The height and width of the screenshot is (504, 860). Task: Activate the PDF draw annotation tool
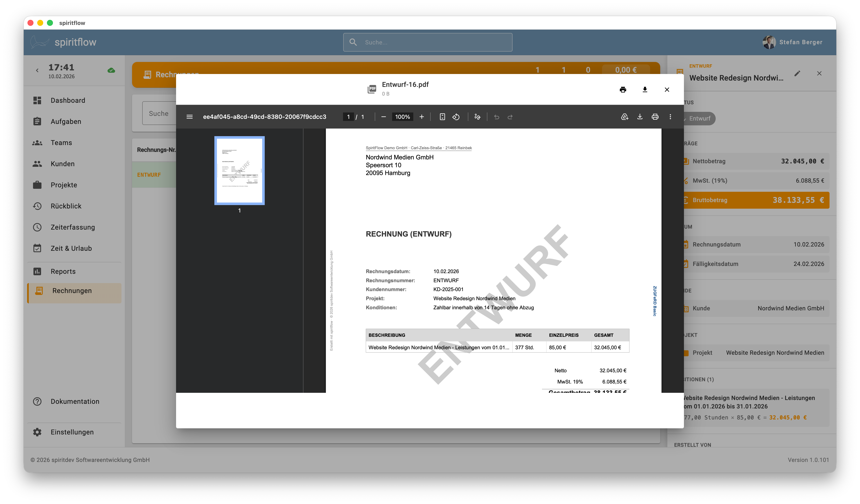(x=477, y=117)
